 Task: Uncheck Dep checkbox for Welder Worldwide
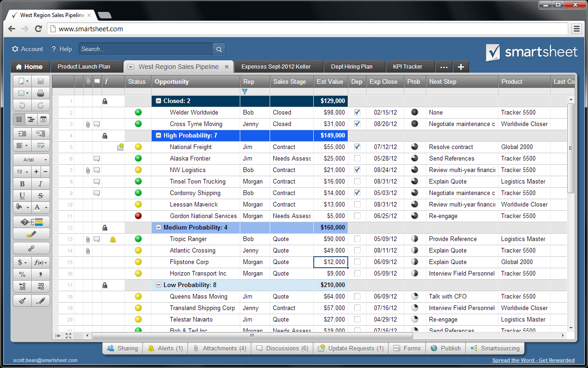(x=357, y=112)
